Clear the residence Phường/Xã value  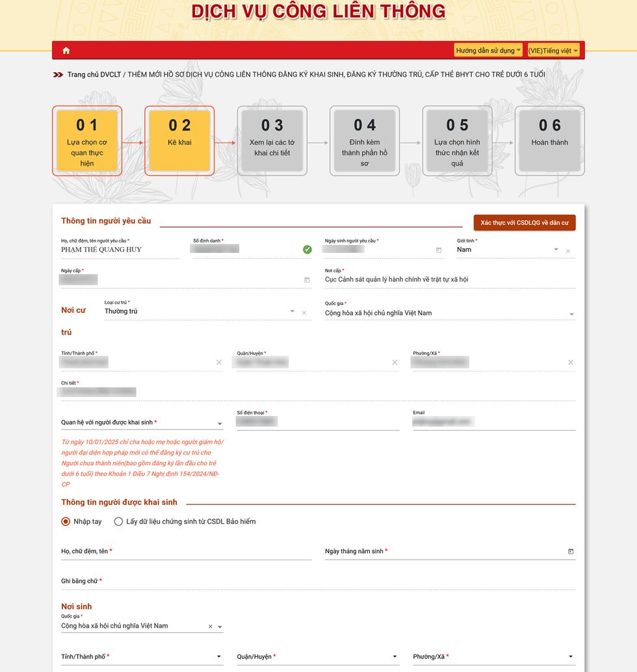click(571, 363)
